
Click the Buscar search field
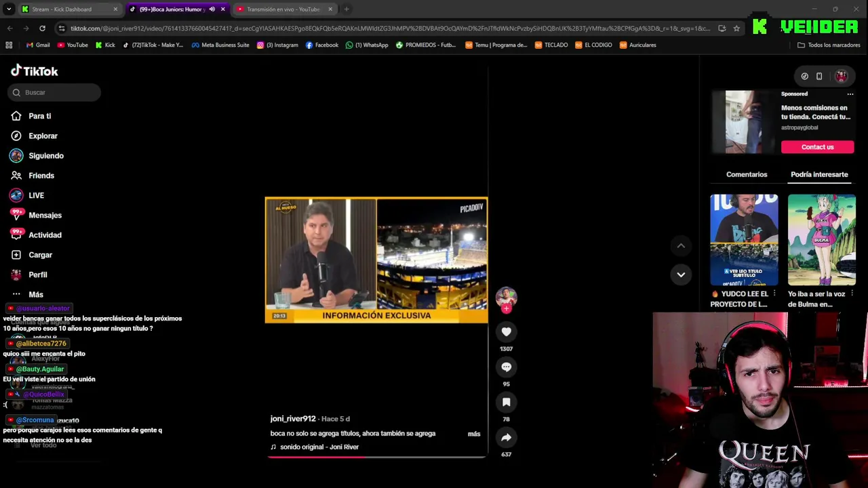[x=54, y=92]
